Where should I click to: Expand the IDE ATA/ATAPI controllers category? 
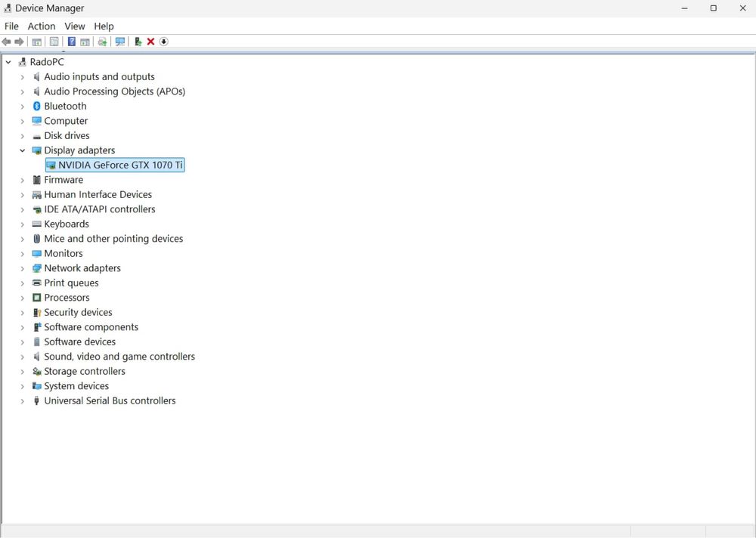pyautogui.click(x=22, y=210)
